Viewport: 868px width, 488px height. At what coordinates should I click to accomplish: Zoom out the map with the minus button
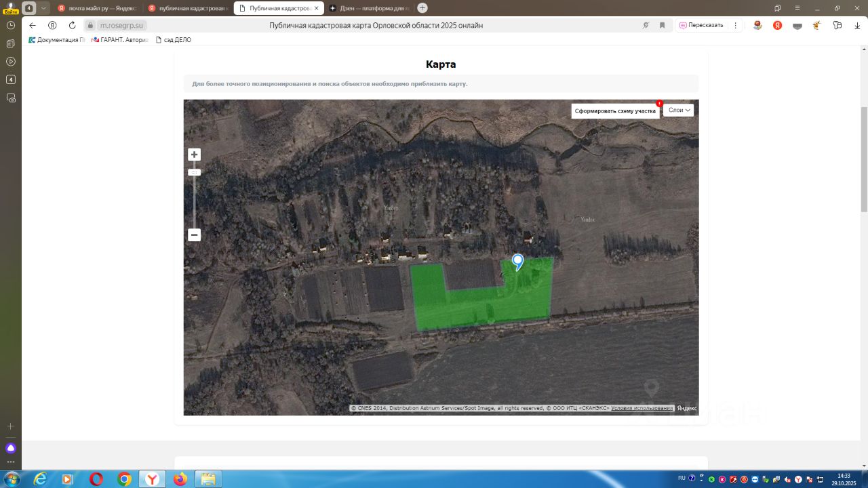coord(194,235)
